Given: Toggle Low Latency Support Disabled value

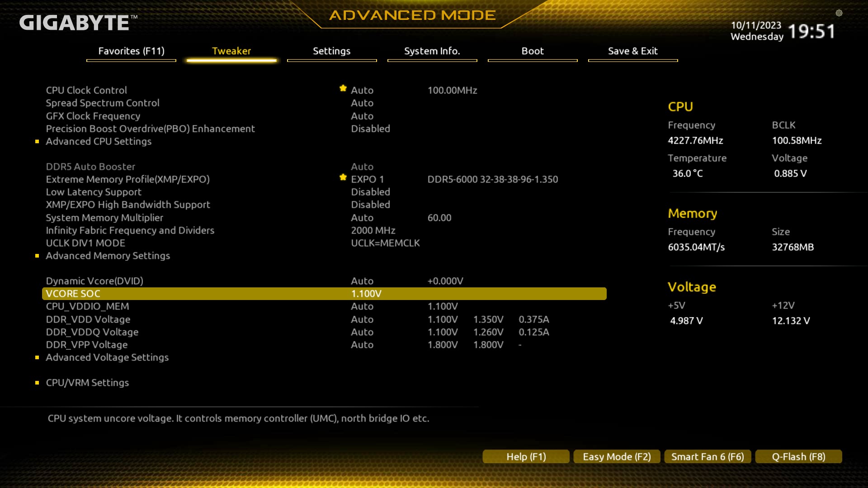Looking at the screenshot, I should (x=370, y=192).
